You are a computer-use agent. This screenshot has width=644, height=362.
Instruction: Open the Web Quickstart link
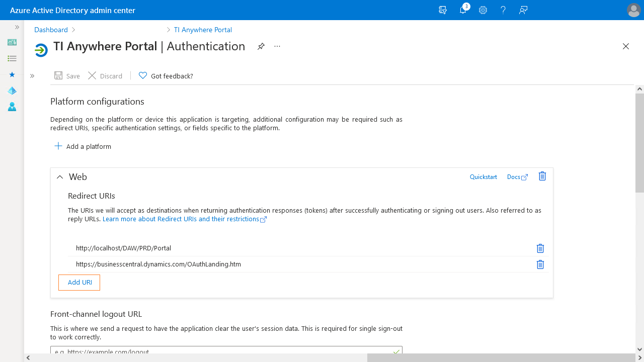click(x=484, y=177)
